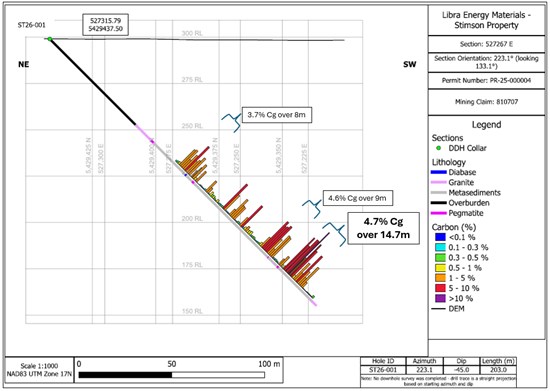Click the 175 RL elevation label
Screen dimensions: 550x391
click(192, 265)
